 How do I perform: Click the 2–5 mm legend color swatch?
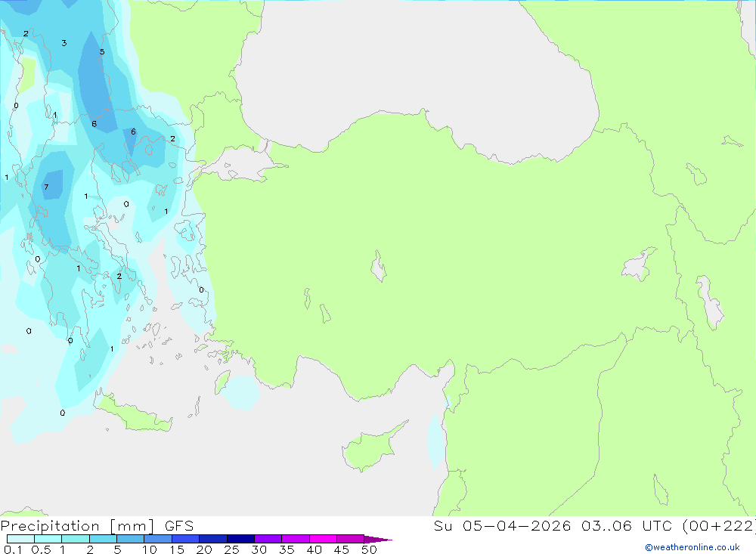pos(103,539)
